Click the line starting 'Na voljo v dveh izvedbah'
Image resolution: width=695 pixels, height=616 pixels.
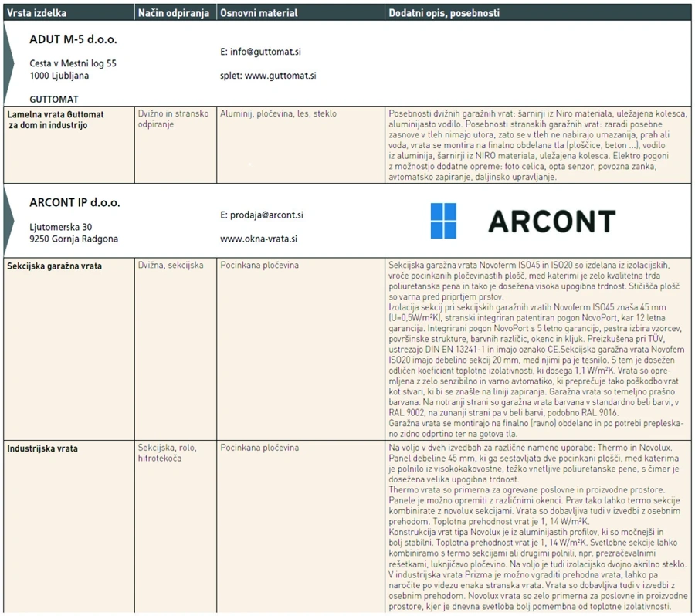[x=530, y=448]
